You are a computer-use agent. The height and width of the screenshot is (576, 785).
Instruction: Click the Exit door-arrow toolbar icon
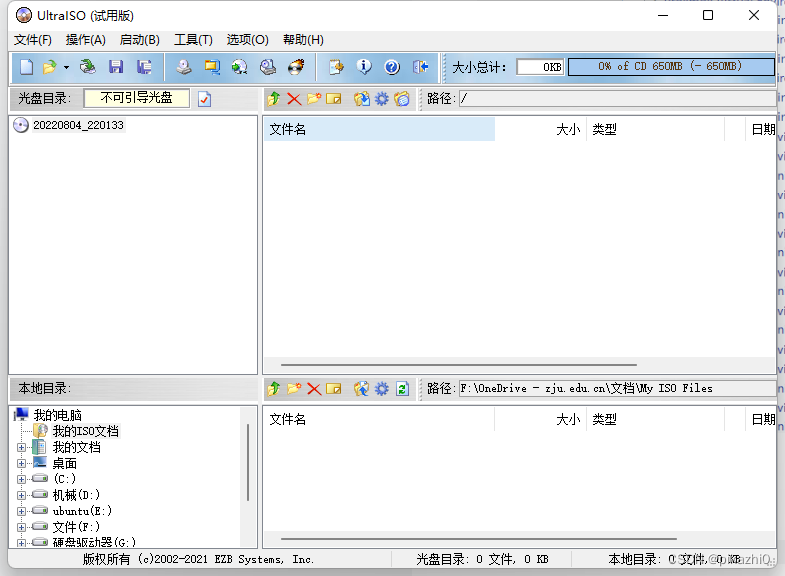[x=421, y=67]
